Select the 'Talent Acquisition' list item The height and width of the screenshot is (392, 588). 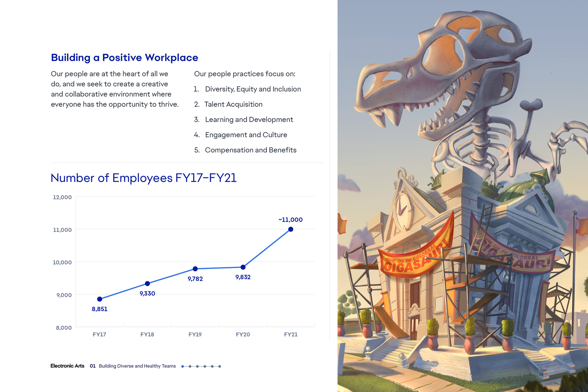pyautogui.click(x=233, y=104)
